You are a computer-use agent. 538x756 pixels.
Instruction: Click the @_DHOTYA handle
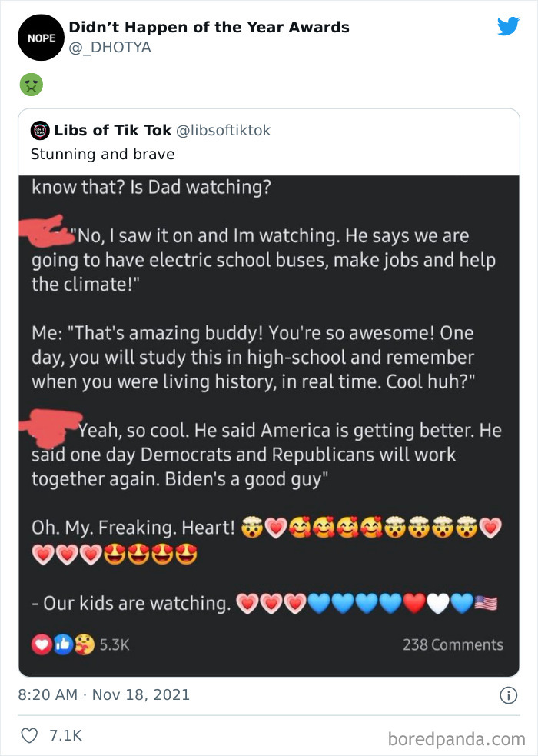coord(110,48)
